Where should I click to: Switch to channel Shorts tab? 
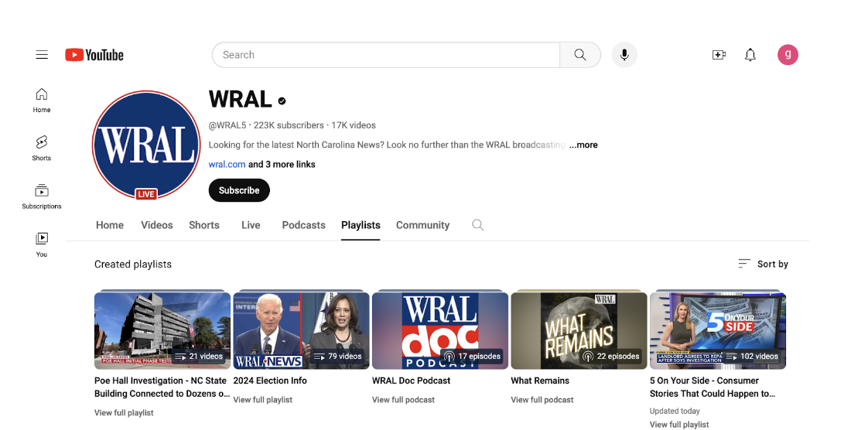(x=204, y=225)
